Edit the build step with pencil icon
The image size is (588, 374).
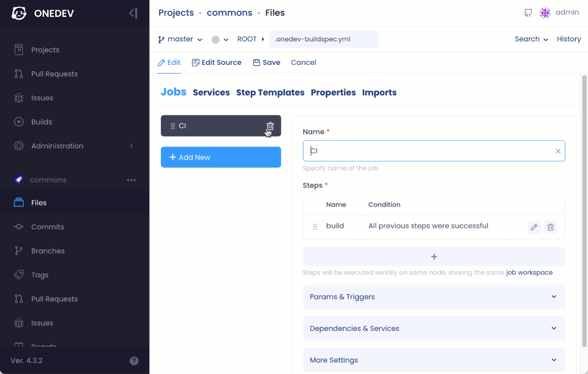pyautogui.click(x=534, y=227)
